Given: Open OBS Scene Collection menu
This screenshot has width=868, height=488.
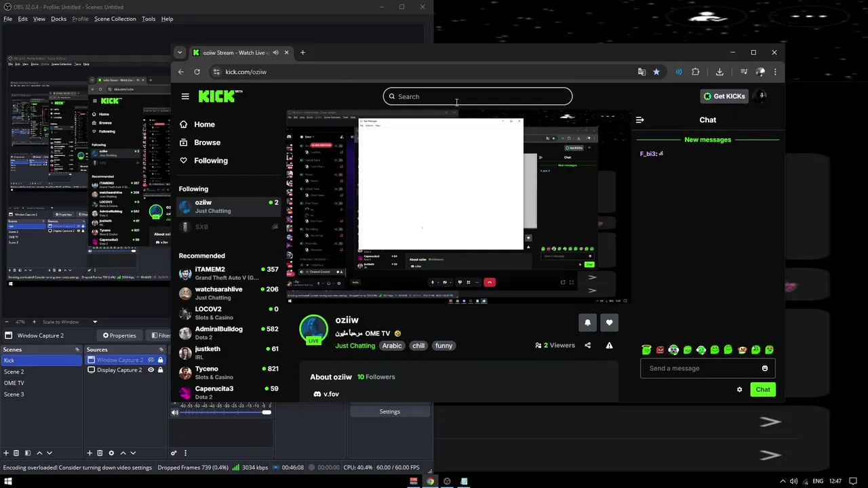Looking at the screenshot, I should 115,19.
